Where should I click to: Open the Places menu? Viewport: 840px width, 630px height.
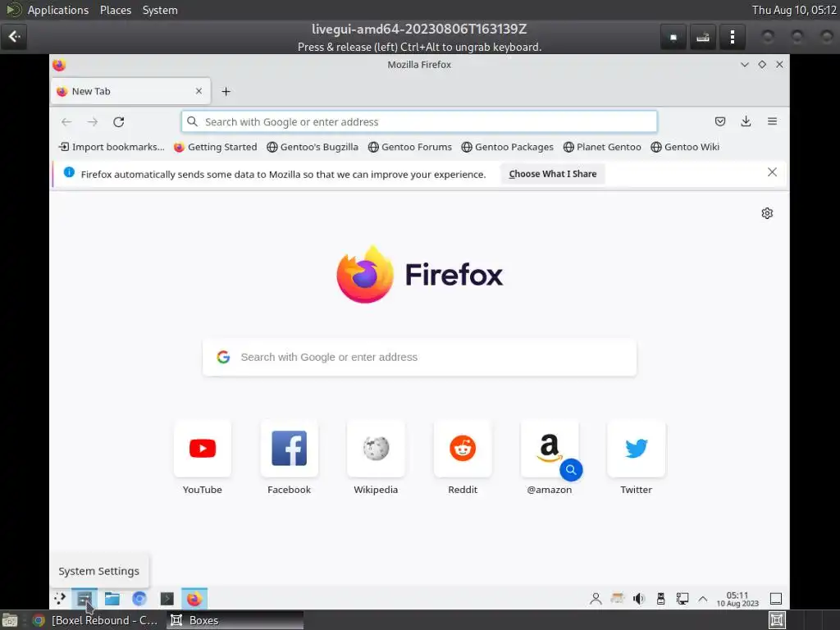click(116, 10)
